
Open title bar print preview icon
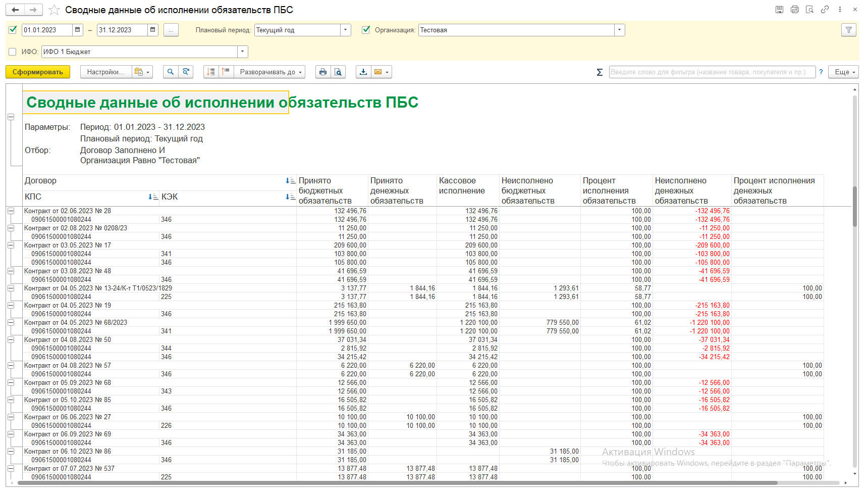click(810, 10)
